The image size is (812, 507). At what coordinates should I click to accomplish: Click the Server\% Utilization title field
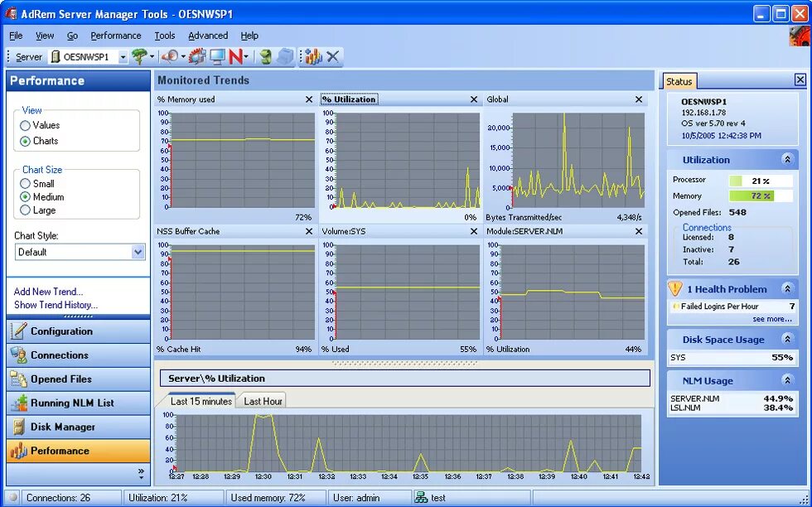(405, 378)
